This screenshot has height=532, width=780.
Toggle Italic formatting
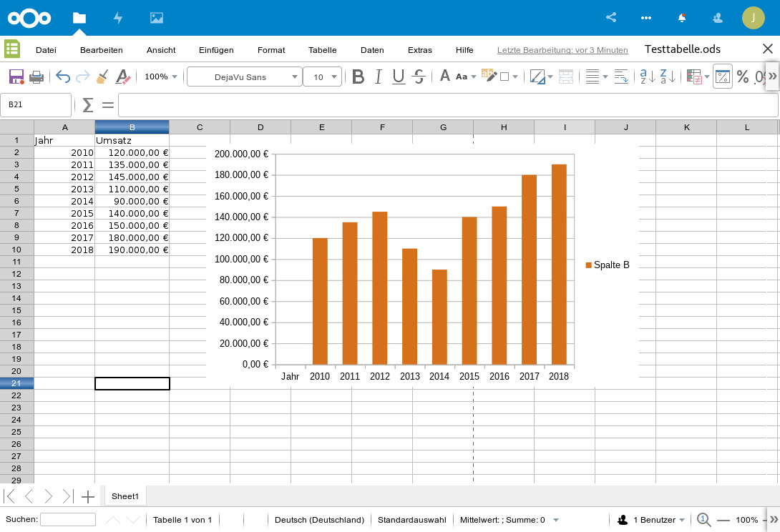click(378, 77)
